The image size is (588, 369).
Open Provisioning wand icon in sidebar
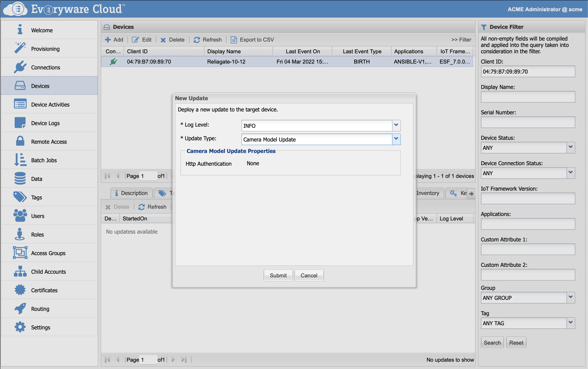[20, 48]
